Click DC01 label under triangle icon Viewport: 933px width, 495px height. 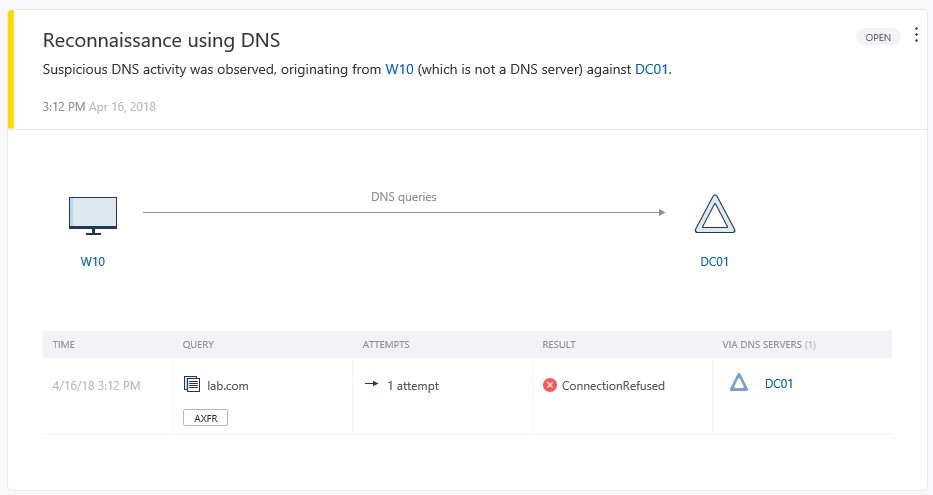[x=714, y=262]
